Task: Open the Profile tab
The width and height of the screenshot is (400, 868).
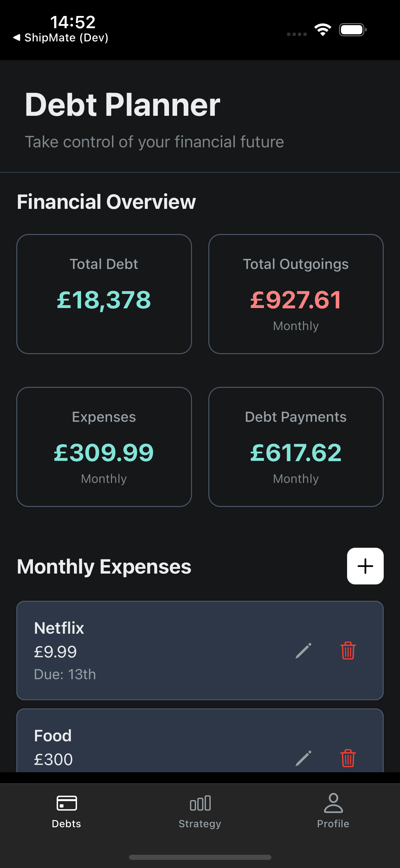Action: click(333, 824)
